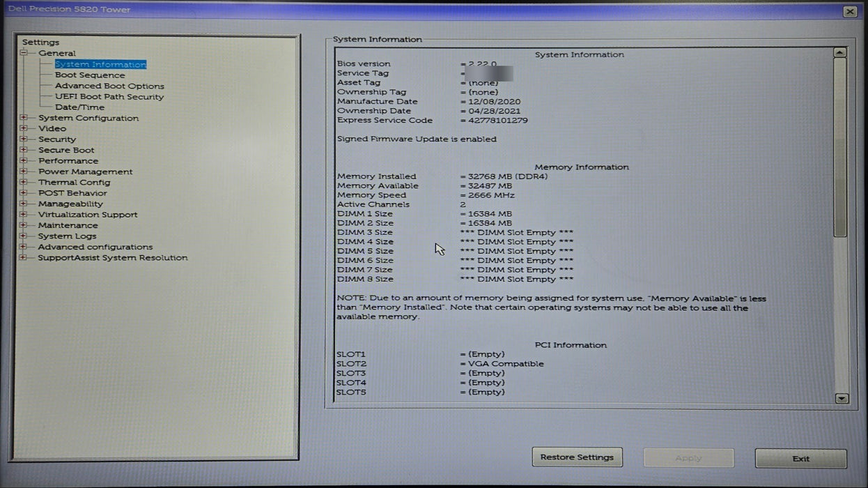Open Advanced Boot Options
The width and height of the screenshot is (868, 488).
tap(109, 86)
